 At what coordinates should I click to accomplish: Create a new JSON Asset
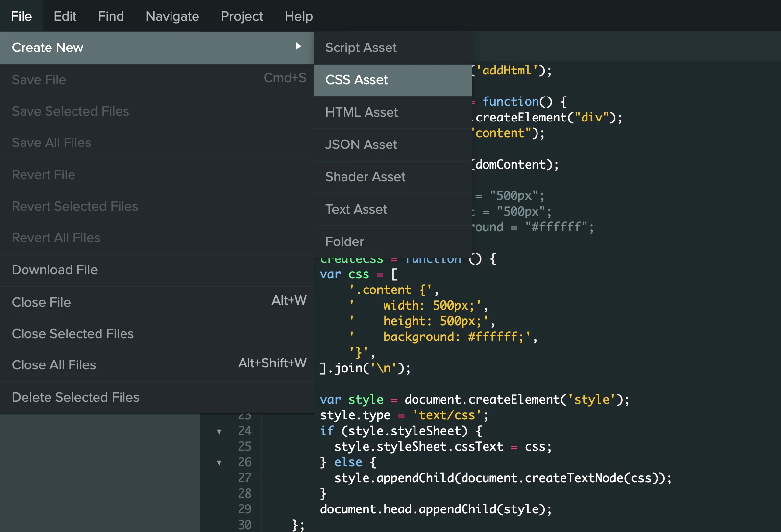[x=393, y=145]
